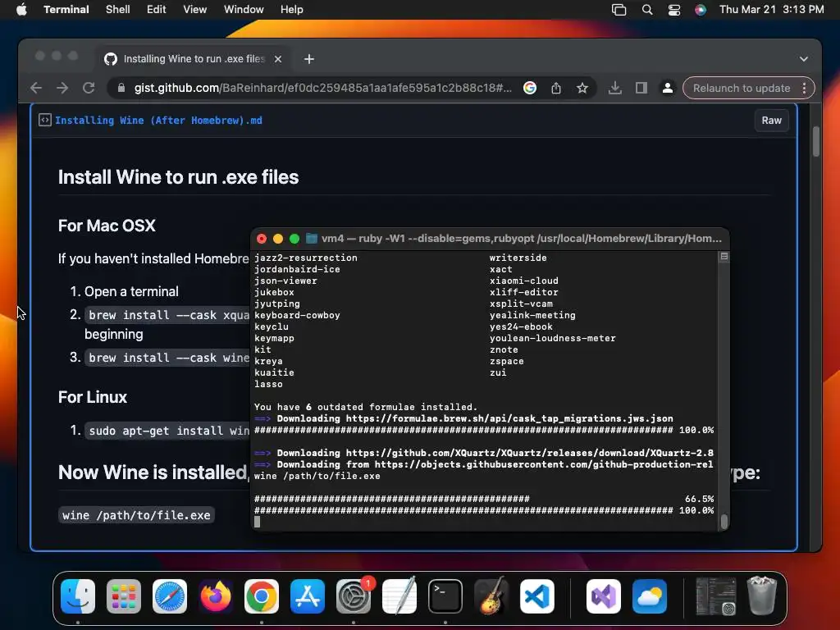Image resolution: width=840 pixels, height=630 pixels.
Task: View site info lock icon
Action: (121, 88)
